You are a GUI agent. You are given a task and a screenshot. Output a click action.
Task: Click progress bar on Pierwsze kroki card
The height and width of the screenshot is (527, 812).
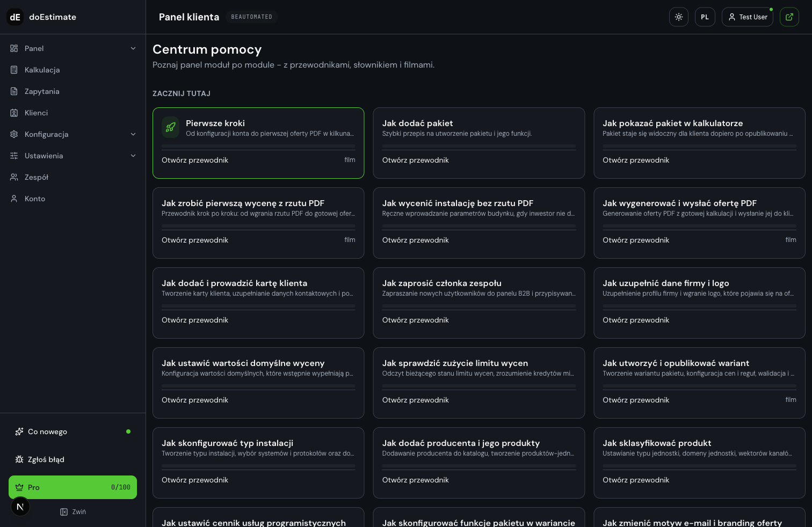(258, 146)
